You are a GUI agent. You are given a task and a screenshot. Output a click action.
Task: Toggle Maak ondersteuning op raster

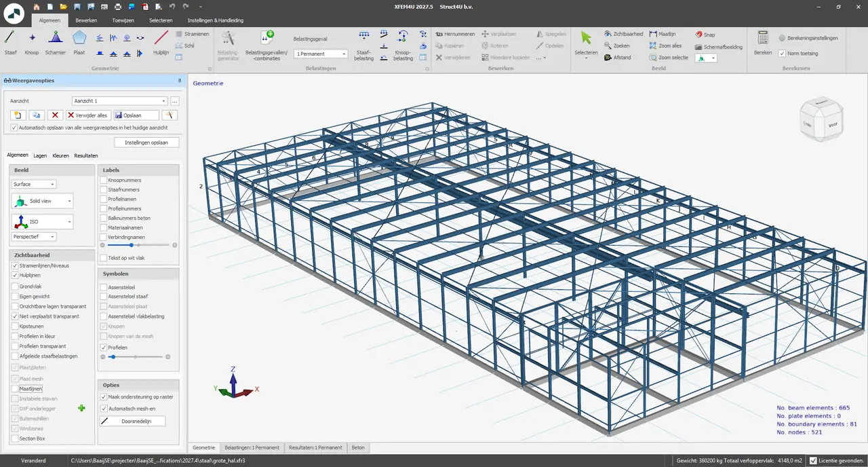coord(104,397)
